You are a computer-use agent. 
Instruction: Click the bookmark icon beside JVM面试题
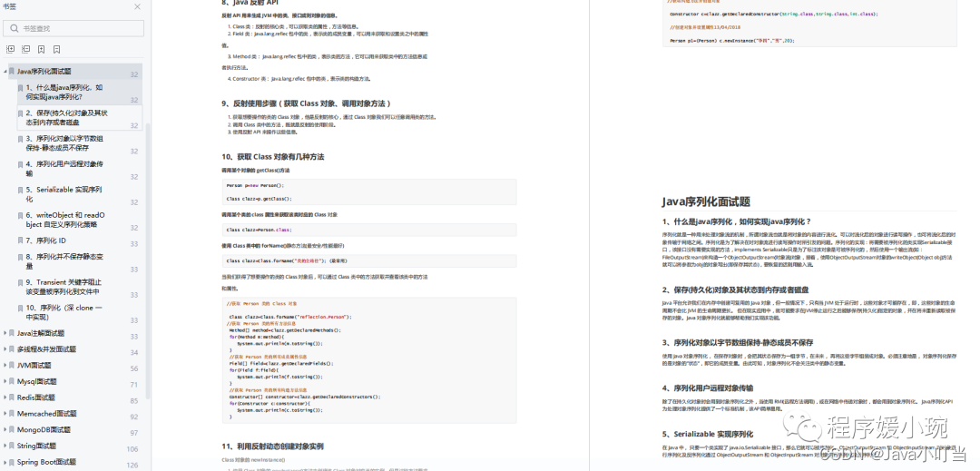tap(13, 366)
